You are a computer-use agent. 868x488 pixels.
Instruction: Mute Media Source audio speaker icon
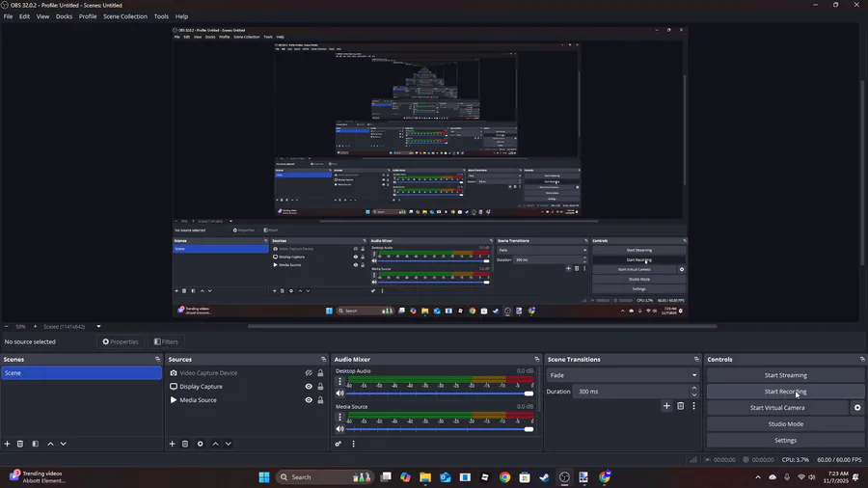339,429
